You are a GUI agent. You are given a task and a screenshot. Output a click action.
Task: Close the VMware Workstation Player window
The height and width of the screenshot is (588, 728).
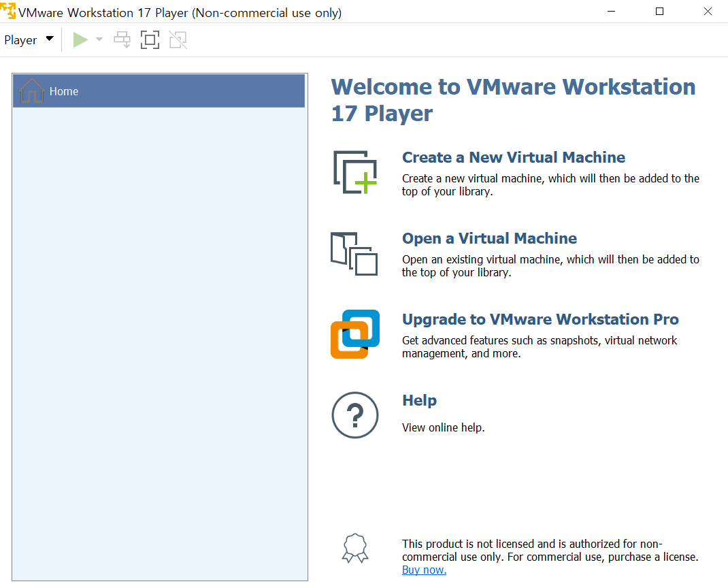(x=708, y=11)
